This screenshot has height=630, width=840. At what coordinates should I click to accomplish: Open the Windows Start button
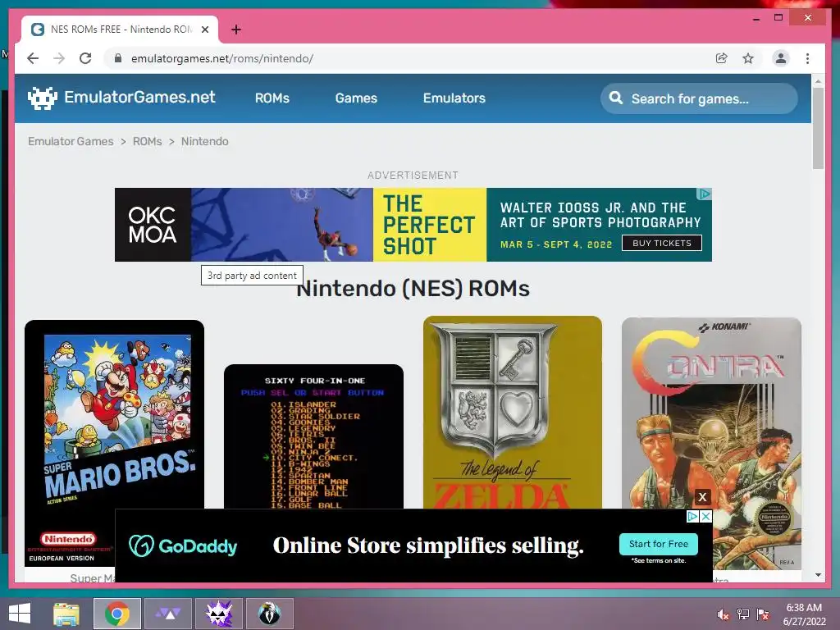pos(20,614)
